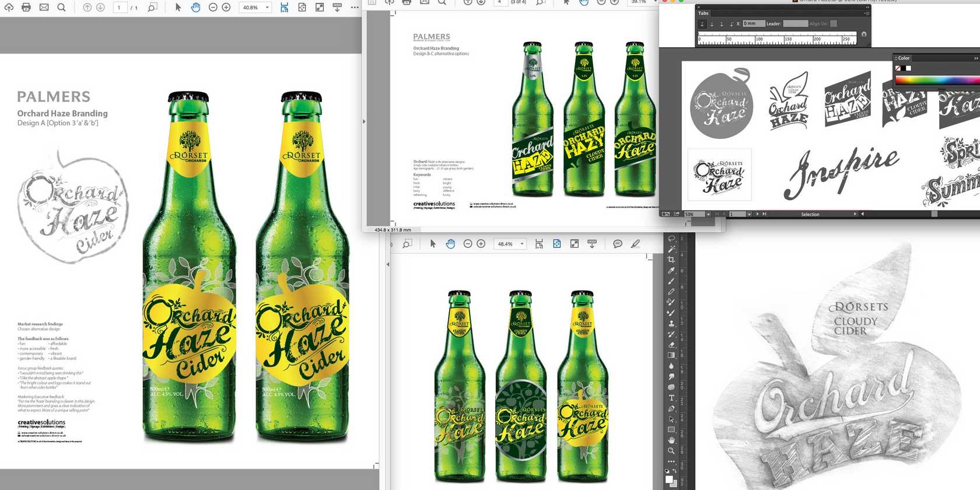This screenshot has height=490, width=980.
Task: Choose right-justified tab stop in Tabs panel
Action: 722,24
